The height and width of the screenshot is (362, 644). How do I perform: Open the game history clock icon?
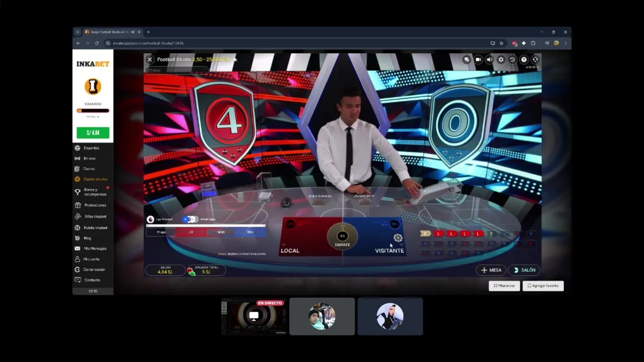pos(512,59)
